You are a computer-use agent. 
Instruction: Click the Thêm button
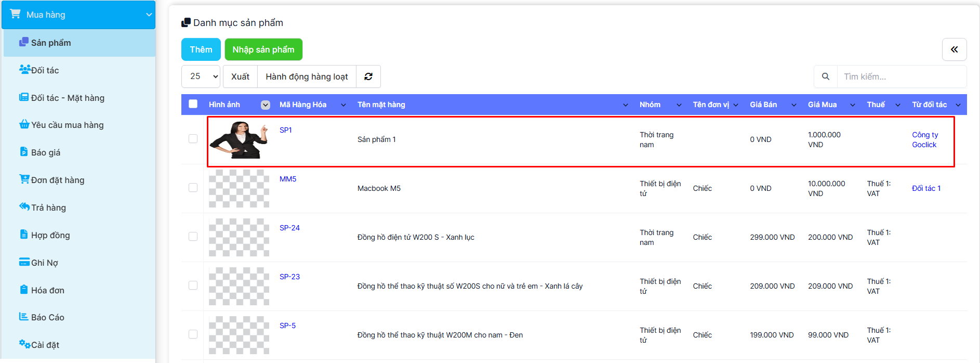pos(201,49)
